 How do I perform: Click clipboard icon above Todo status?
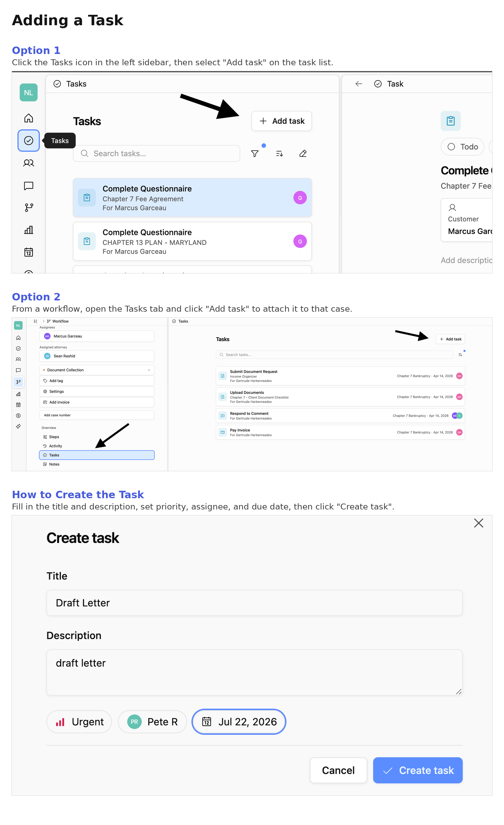tap(450, 121)
